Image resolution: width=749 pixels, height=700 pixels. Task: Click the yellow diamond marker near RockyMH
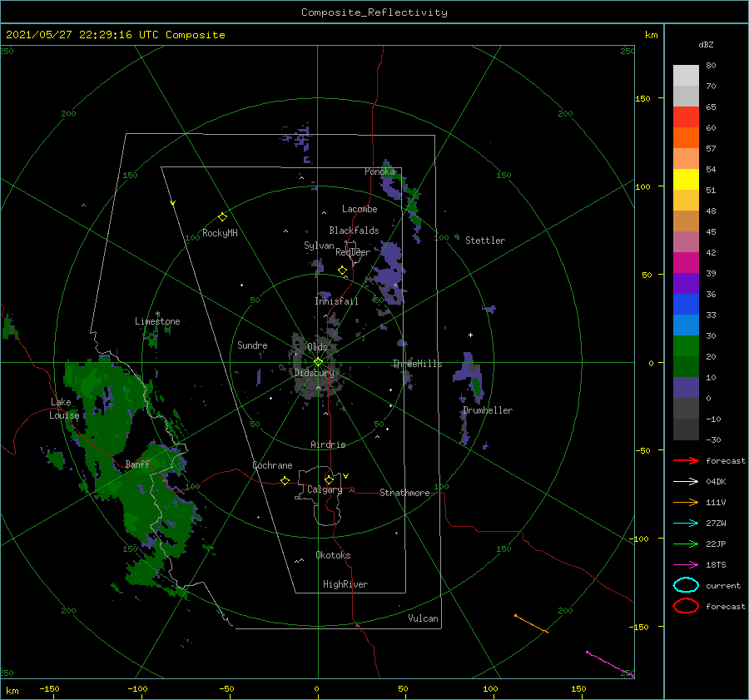click(222, 217)
